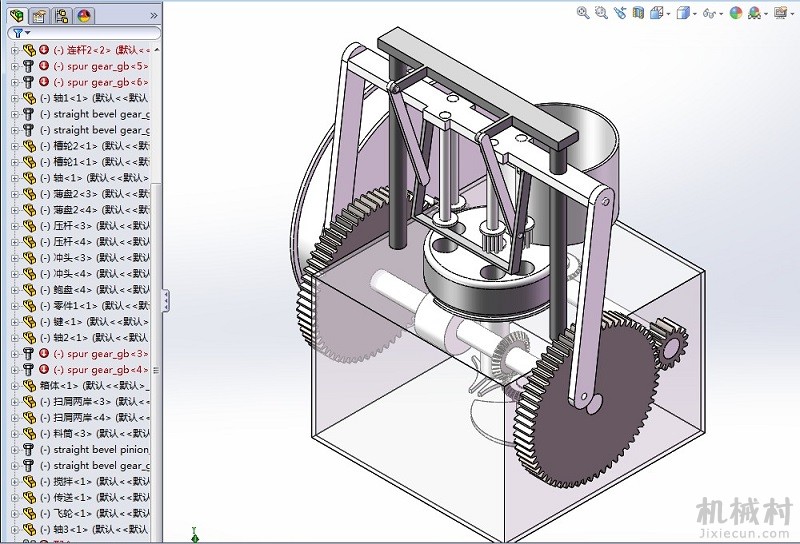Click the part icon of 轴2<1>

coord(29,338)
